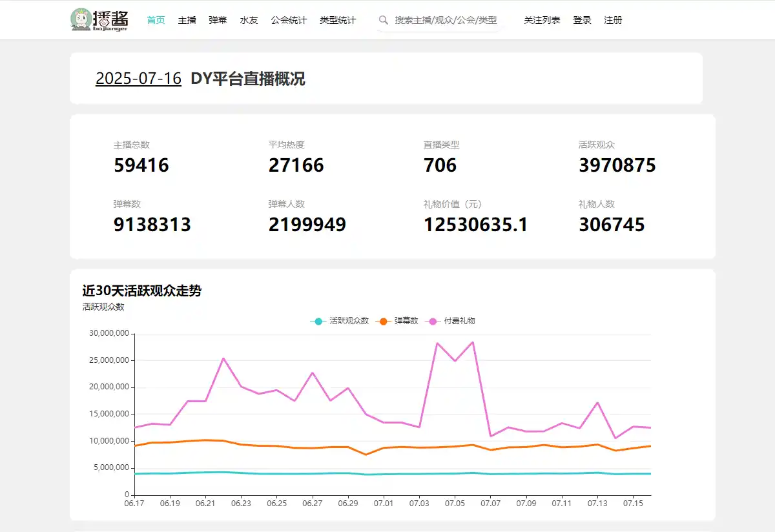Open the 2025-07-16 date picker link
Viewport: 775px width, 532px height.
tap(138, 79)
